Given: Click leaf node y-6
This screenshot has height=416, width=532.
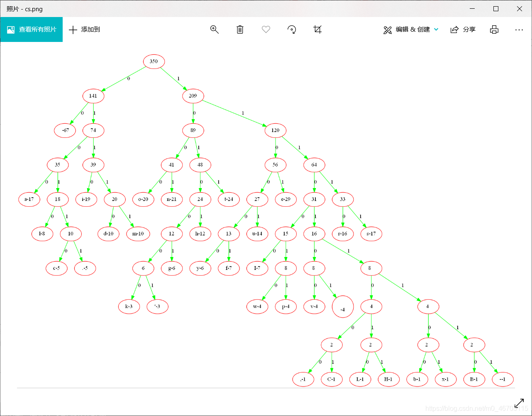Looking at the screenshot, I should tap(200, 268).
